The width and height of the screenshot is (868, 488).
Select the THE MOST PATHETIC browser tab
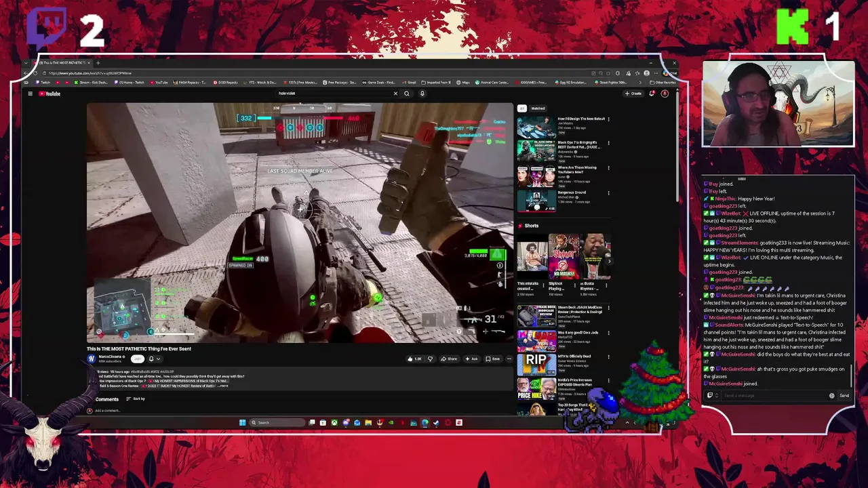coord(61,63)
